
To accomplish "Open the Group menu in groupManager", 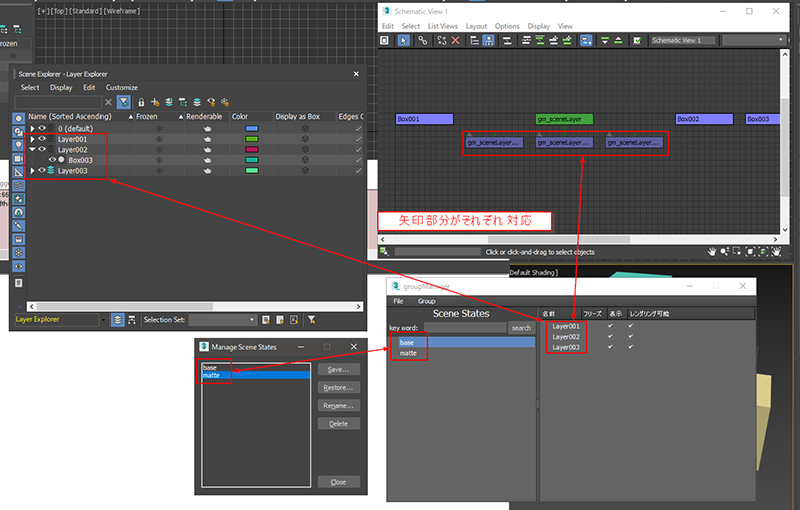I will 426,300.
